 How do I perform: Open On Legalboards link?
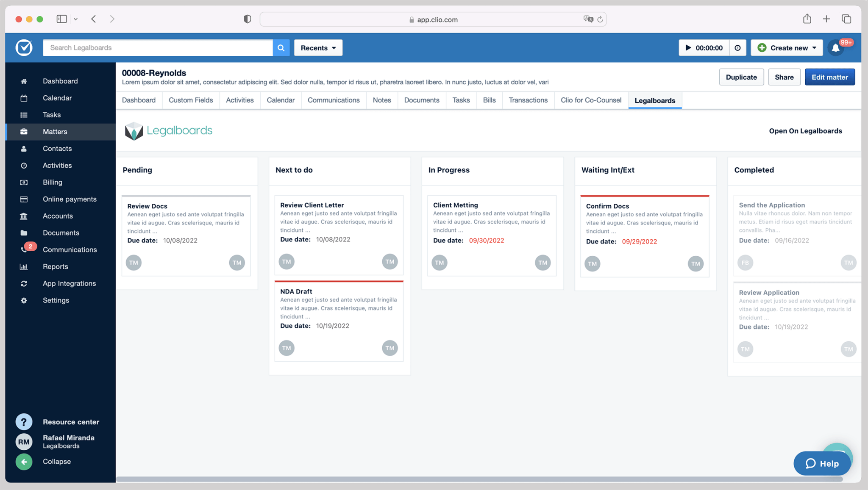tap(806, 131)
